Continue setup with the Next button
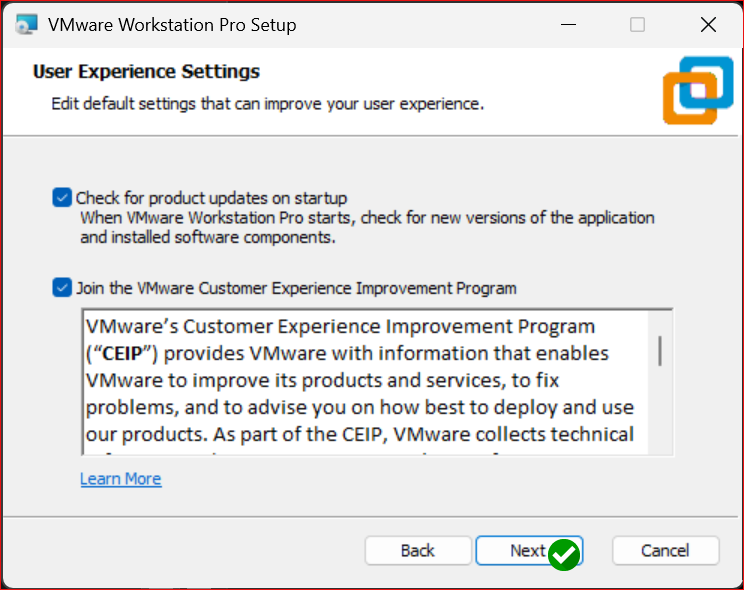The width and height of the screenshot is (744, 590). pyautogui.click(x=529, y=551)
